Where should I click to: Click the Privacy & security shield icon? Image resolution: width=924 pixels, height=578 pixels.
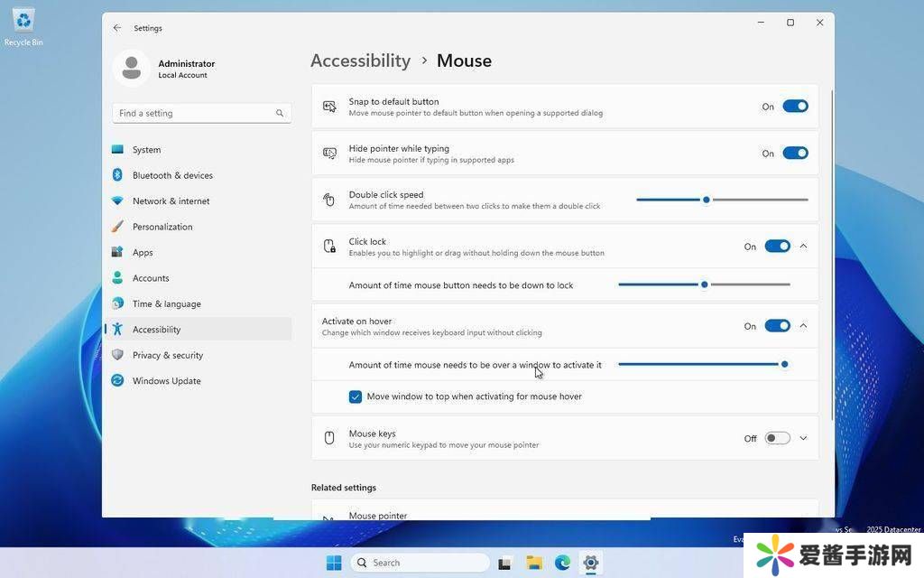pyautogui.click(x=117, y=355)
